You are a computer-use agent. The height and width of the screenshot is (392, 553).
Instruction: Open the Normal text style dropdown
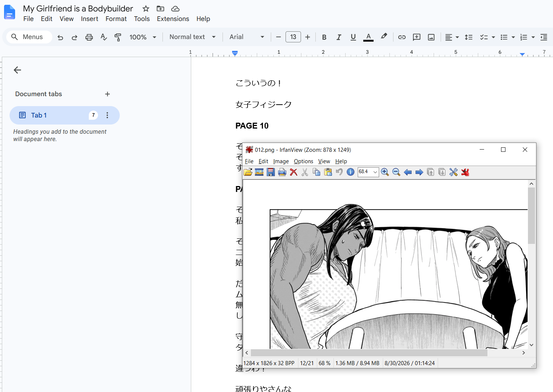192,37
